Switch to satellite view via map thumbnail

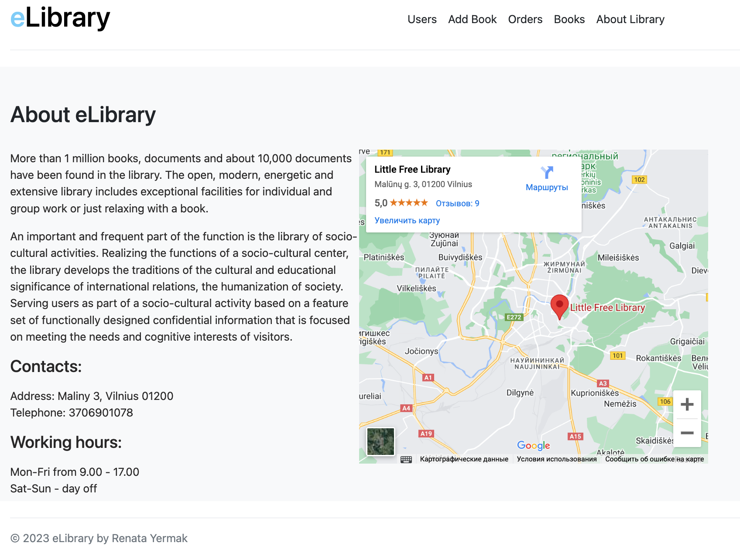[380, 441]
